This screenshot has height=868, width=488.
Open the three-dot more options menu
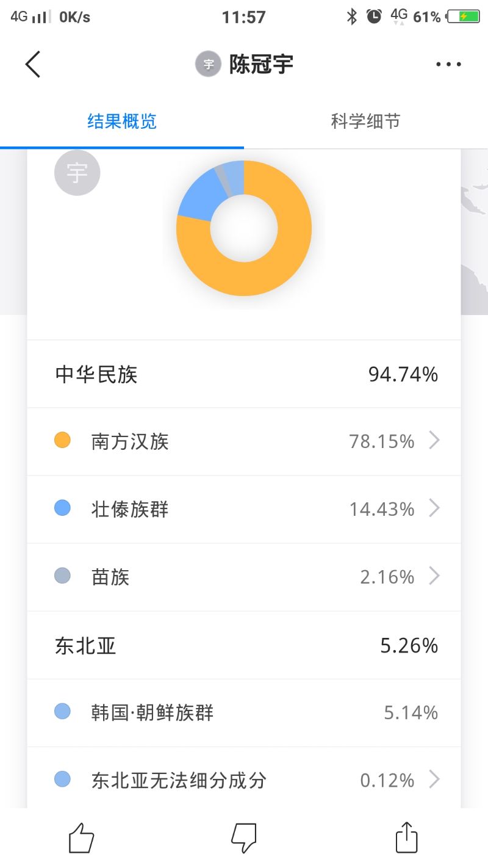[448, 64]
